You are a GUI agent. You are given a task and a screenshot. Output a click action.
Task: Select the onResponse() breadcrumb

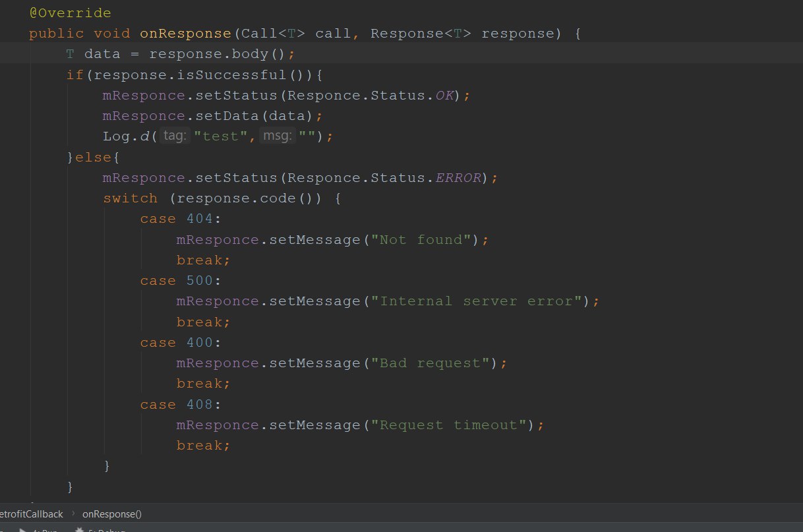click(112, 514)
